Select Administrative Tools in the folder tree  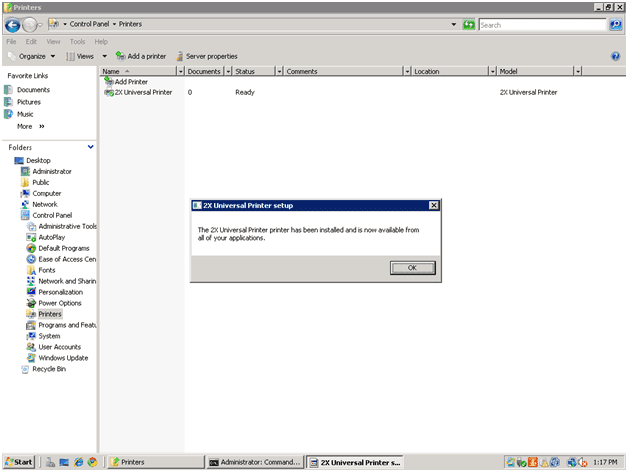pos(67,226)
